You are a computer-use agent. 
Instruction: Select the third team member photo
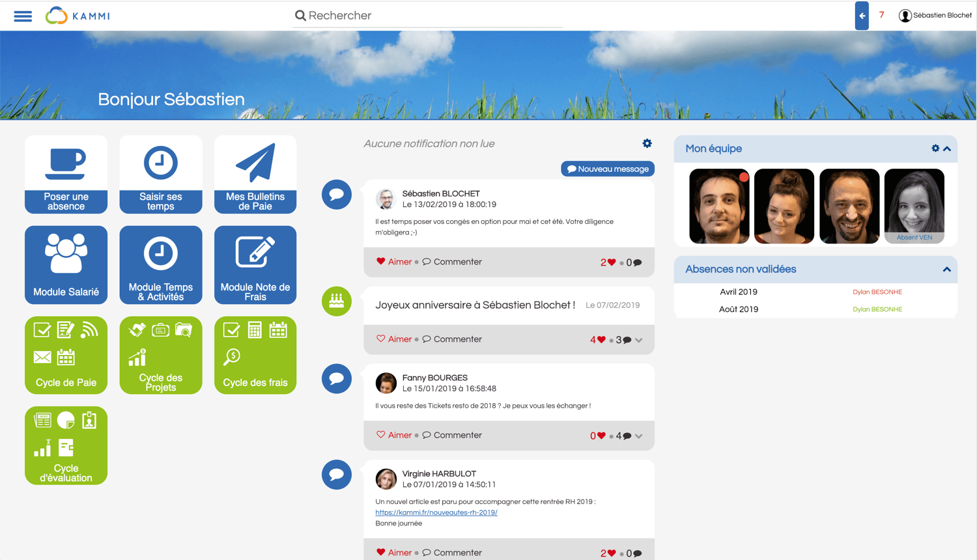coord(849,206)
